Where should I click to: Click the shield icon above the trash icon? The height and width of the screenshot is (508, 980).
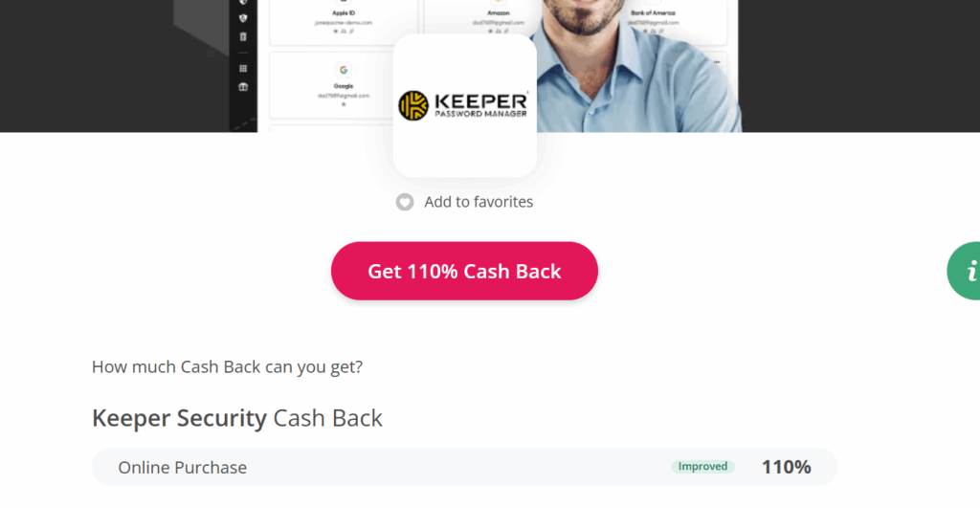point(243,18)
